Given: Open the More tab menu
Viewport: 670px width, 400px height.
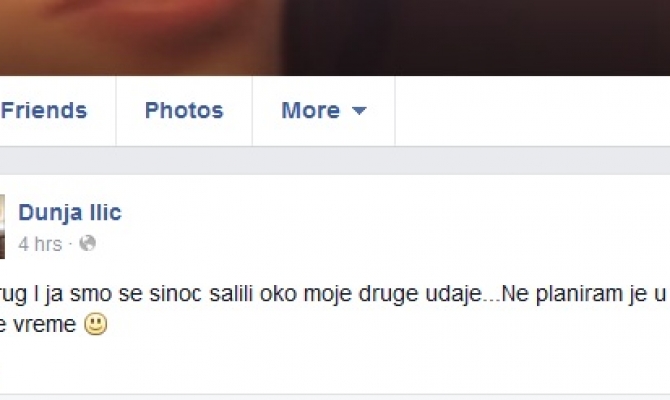Looking at the screenshot, I should click(x=323, y=111).
